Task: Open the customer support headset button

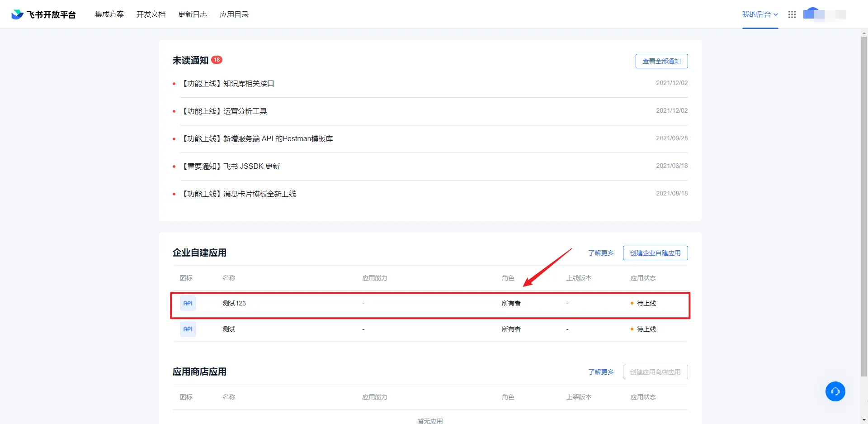Action: pyautogui.click(x=835, y=391)
